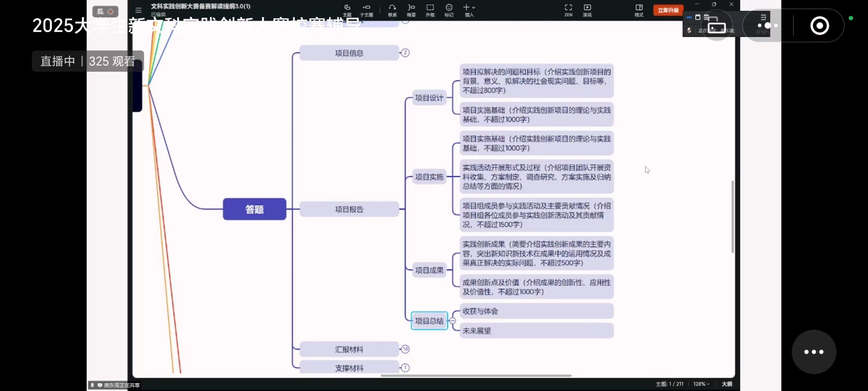Click the 子主题 (Subtopic) toolbar icon

coord(366,9)
